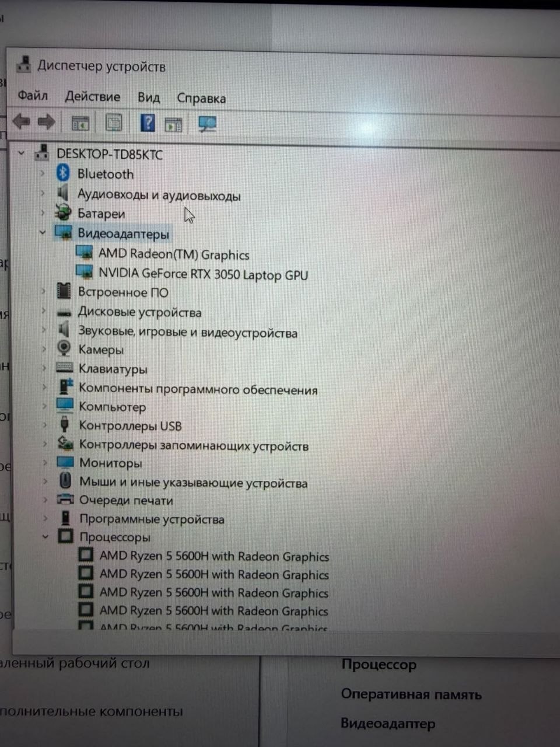Click the Диспетчер устройств window title

(x=101, y=66)
